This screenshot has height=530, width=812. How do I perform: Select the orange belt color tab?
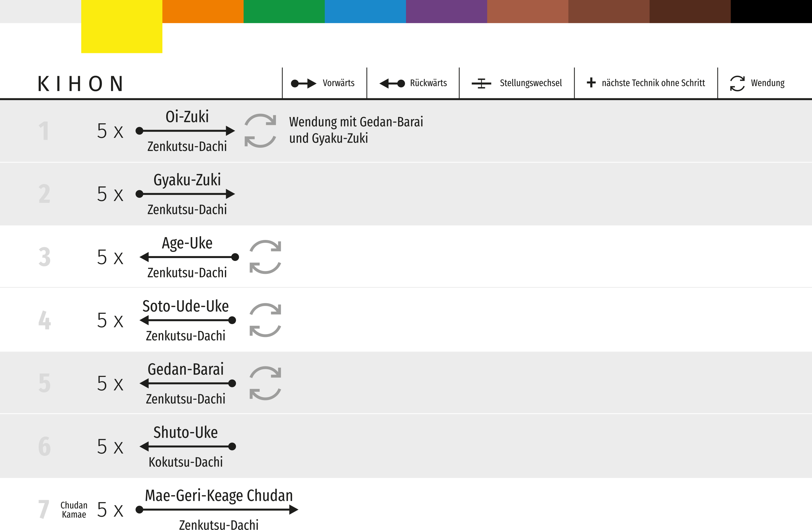tap(203, 11)
